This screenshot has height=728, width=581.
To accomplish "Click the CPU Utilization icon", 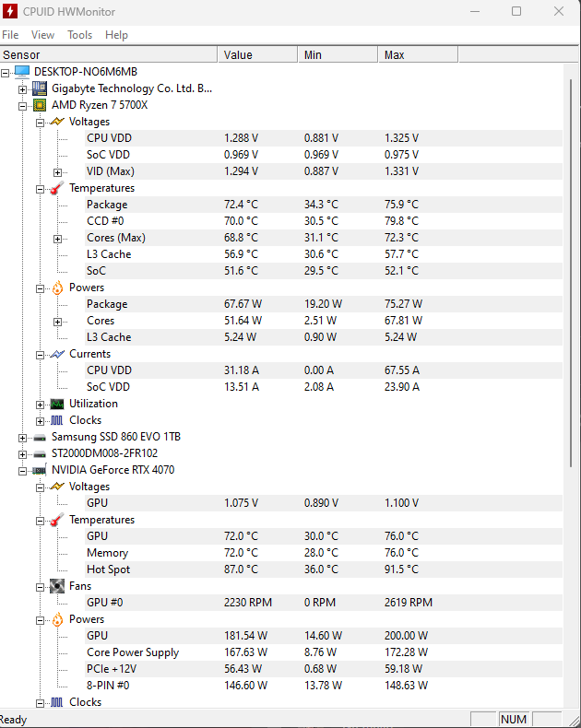I will click(x=57, y=404).
